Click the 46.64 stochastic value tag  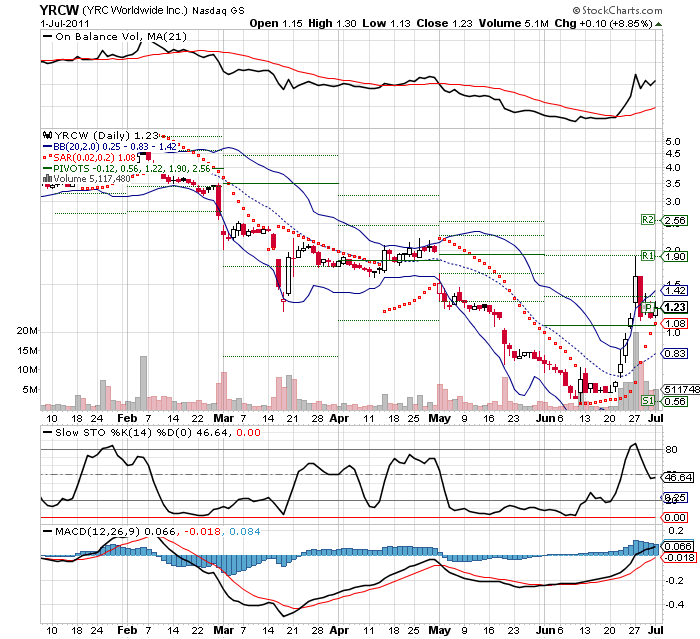[678, 477]
